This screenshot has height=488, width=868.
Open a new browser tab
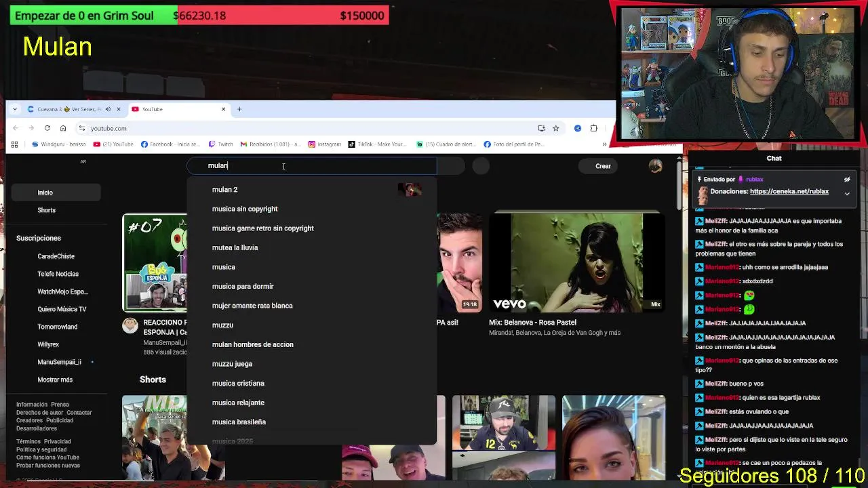click(239, 109)
